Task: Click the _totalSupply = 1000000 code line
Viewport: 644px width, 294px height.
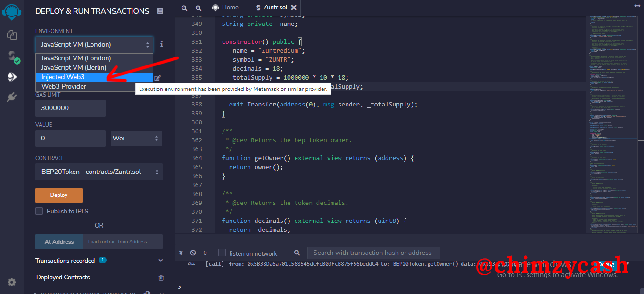Action: pyautogui.click(x=288, y=78)
